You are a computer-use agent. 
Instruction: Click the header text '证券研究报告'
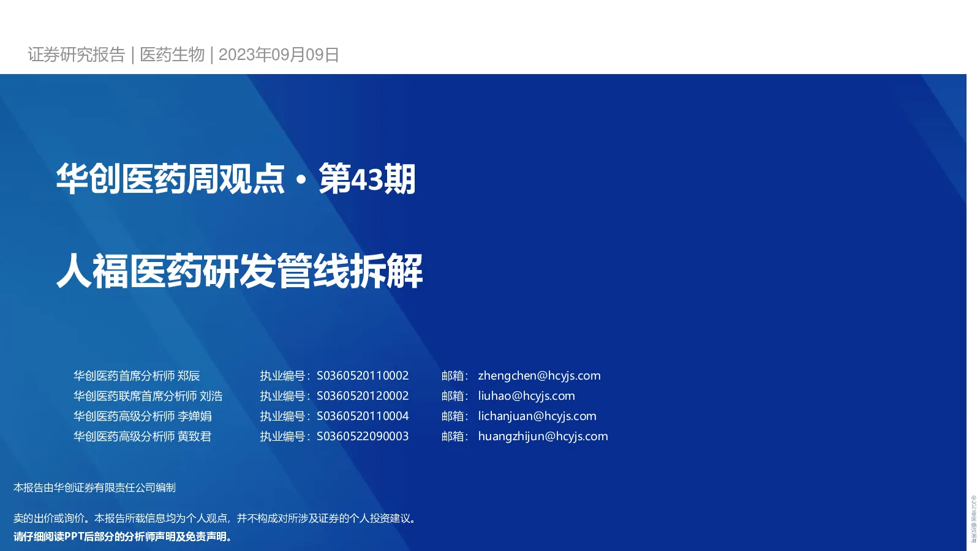[x=77, y=54]
